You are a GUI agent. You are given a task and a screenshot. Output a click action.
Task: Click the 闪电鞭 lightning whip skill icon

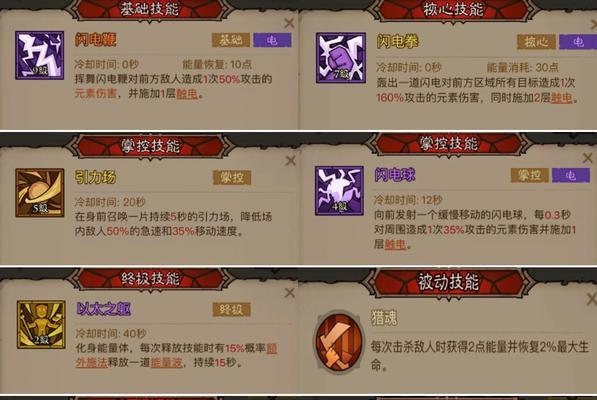point(40,56)
